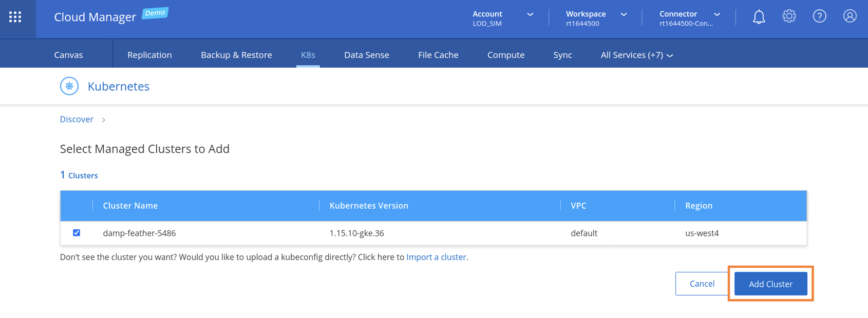Click the Demo badge
The width and height of the screenshot is (868, 318).
pos(155,13)
